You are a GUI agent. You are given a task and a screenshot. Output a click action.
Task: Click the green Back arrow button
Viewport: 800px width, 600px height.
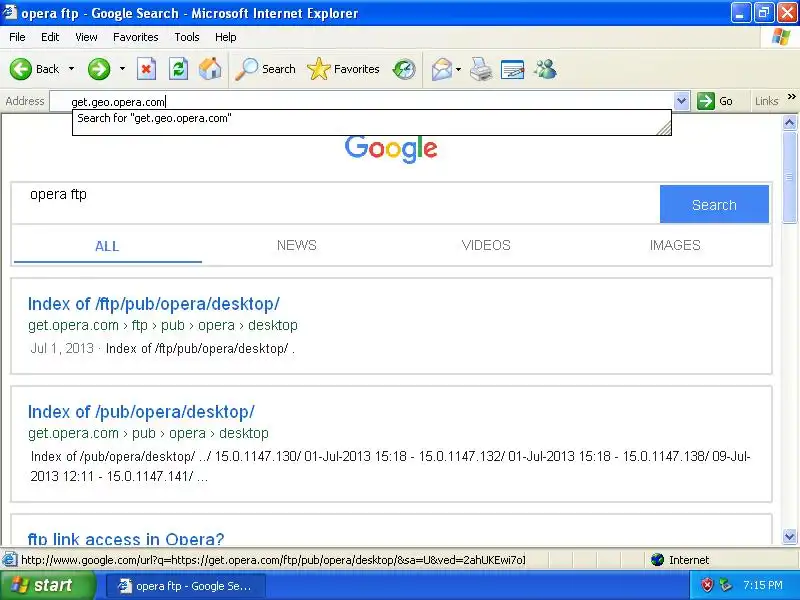click(x=21, y=69)
